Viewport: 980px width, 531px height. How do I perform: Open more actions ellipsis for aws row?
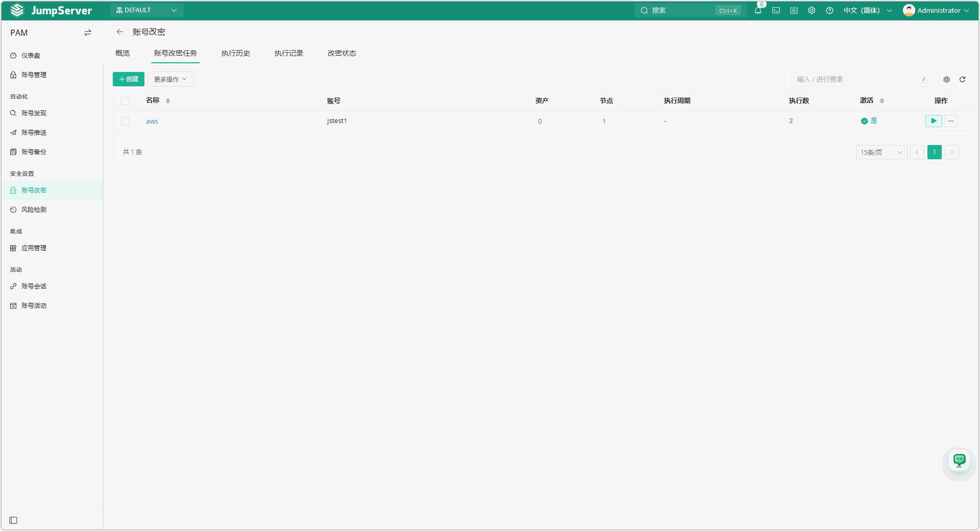click(x=951, y=121)
